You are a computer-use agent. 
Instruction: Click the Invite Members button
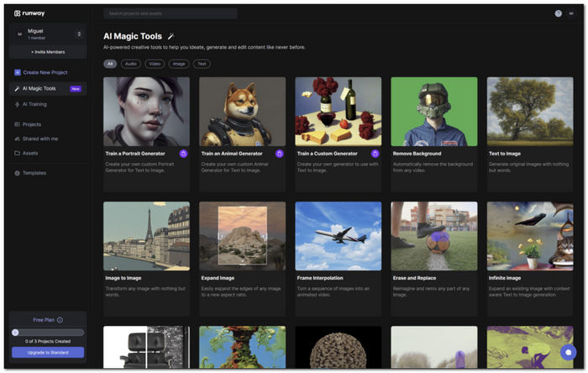[x=48, y=52]
